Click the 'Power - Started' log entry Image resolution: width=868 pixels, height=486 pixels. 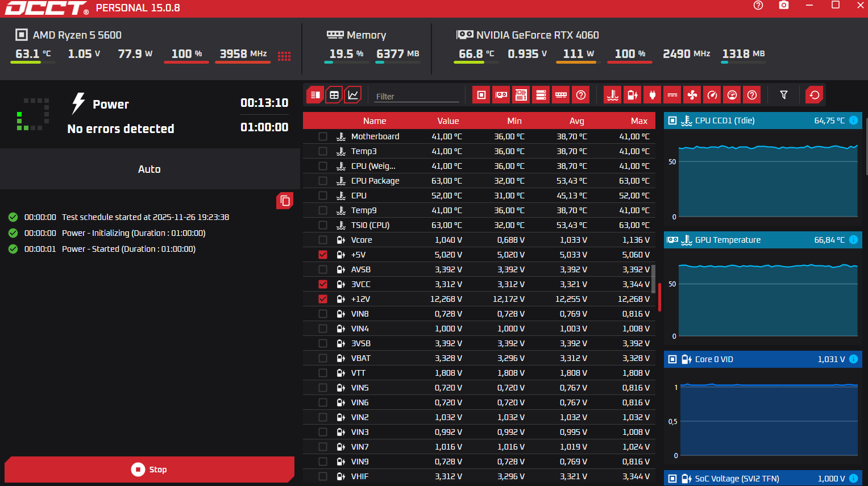tap(128, 249)
